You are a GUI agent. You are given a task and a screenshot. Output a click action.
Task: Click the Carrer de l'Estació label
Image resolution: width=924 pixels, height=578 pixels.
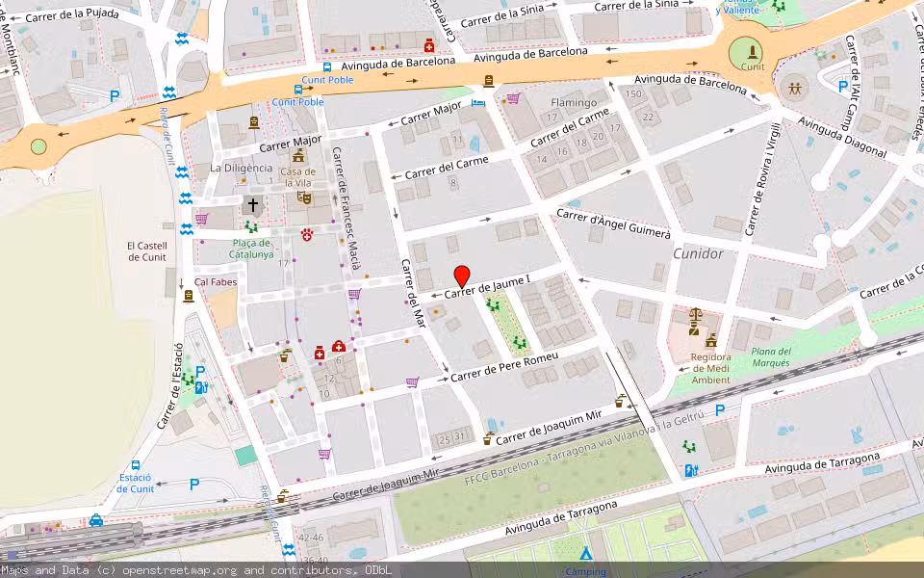point(171,385)
